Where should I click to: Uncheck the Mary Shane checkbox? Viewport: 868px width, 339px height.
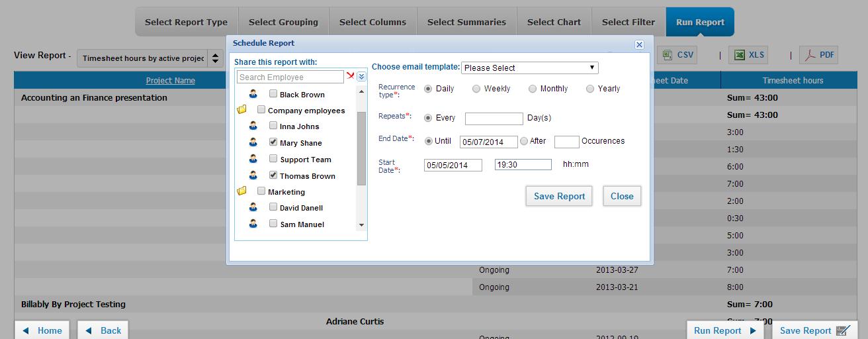pos(273,142)
